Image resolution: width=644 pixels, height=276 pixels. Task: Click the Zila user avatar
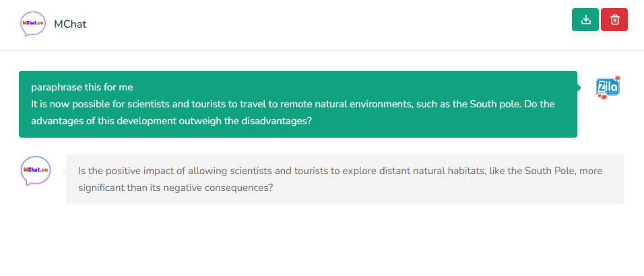608,88
